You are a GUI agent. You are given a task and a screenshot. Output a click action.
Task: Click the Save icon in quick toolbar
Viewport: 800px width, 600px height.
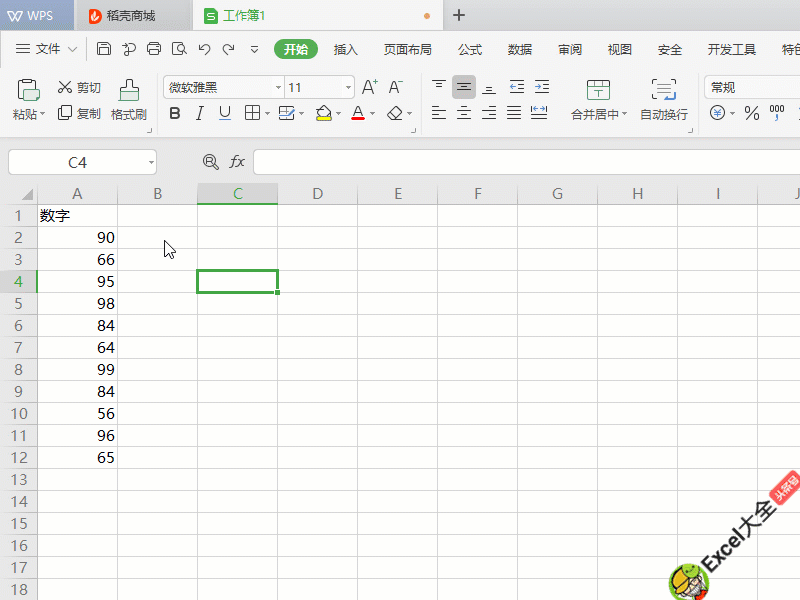(104, 49)
